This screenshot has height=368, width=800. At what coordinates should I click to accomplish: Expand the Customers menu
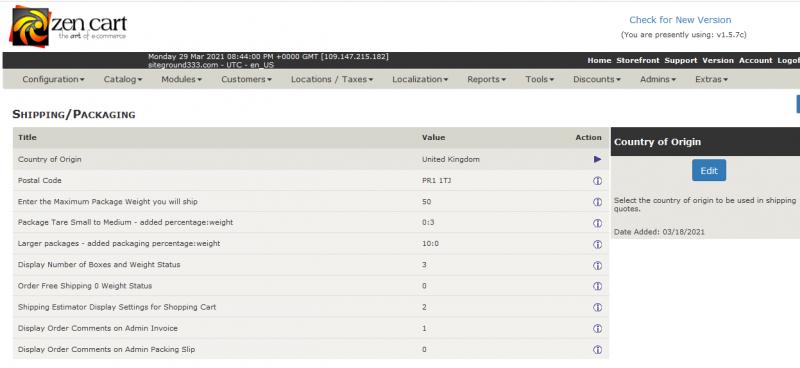pos(246,79)
